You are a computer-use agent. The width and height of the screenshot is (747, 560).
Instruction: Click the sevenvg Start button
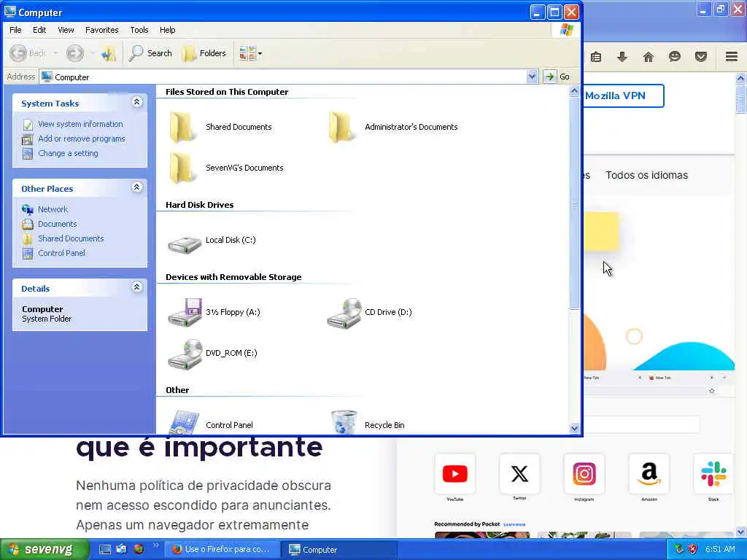44,550
